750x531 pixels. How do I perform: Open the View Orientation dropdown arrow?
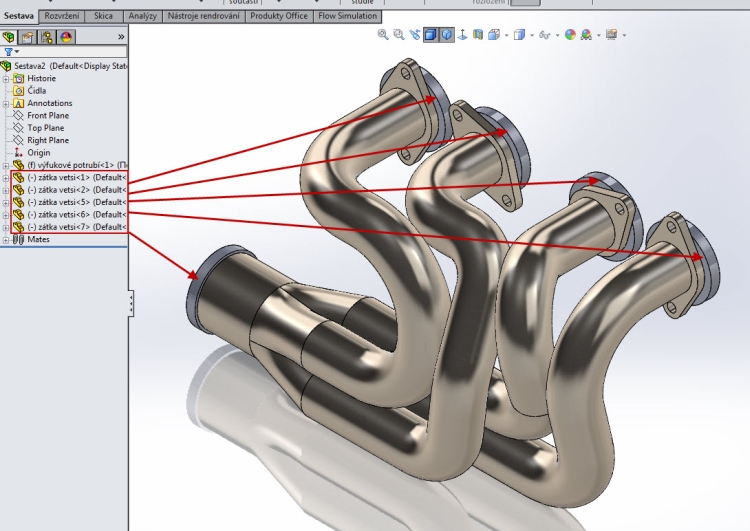tap(506, 35)
